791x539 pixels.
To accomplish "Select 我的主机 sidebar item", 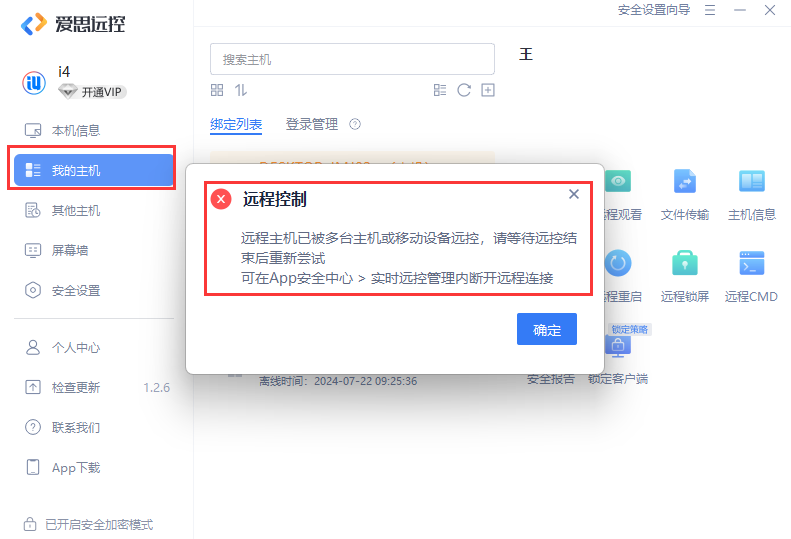I will point(93,170).
